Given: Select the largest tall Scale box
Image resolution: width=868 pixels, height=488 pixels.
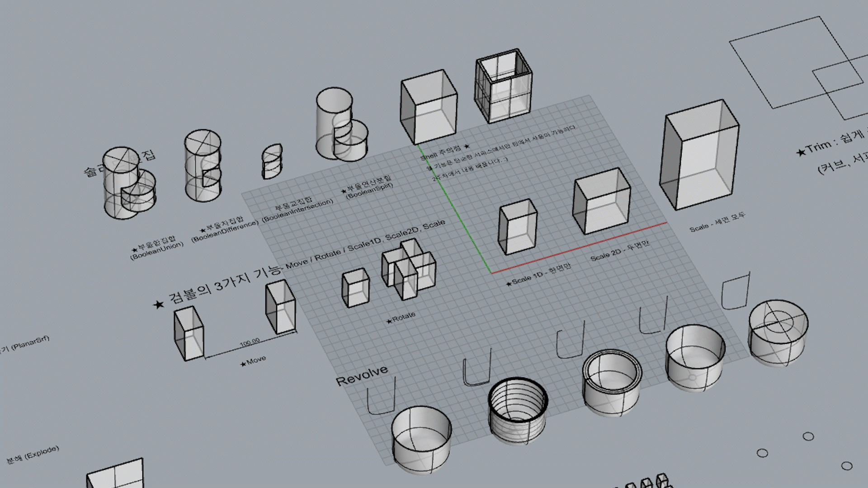Looking at the screenshot, I should pos(698,155).
